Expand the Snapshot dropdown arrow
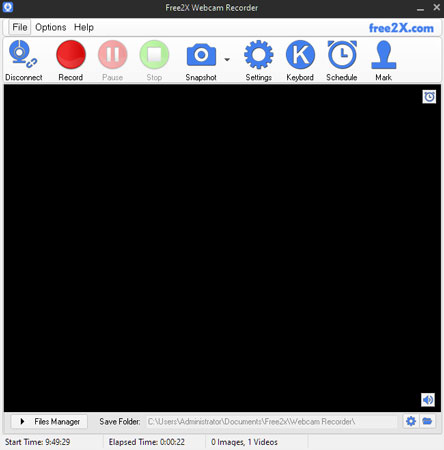 pos(227,59)
